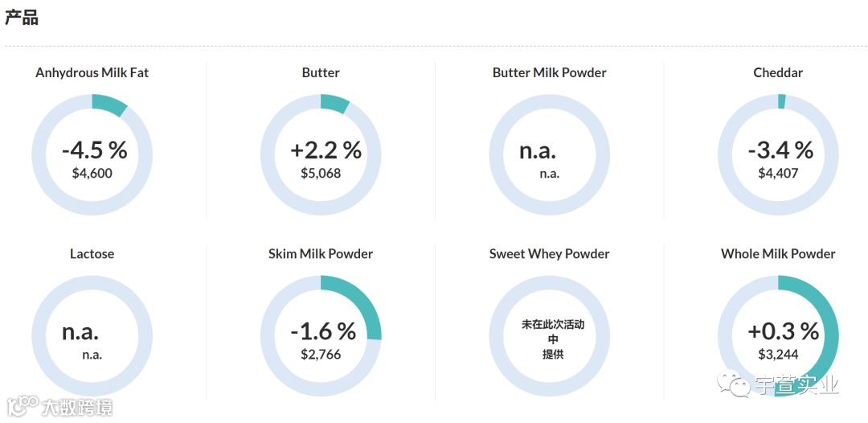Select the 产品 section heading
The image size is (868, 423).
(22, 18)
